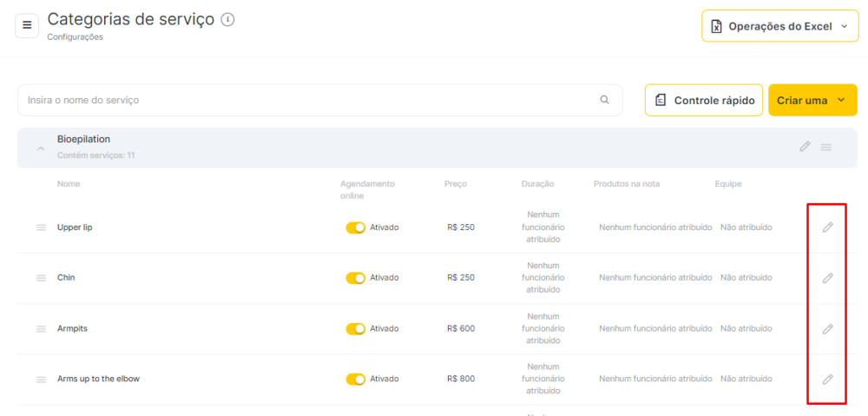Edit Arms up to the elbow service
This screenshot has height=416, width=868.
pos(827,380)
